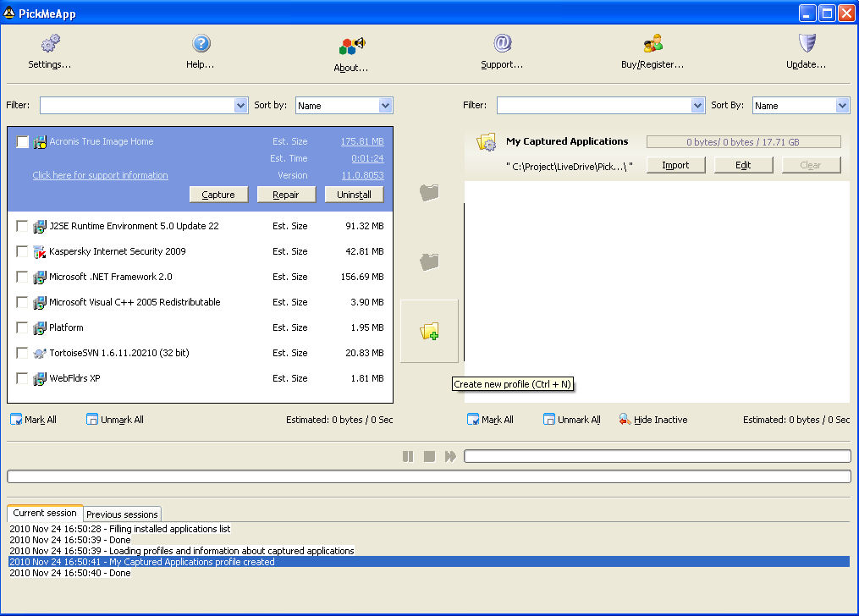The width and height of the screenshot is (859, 616).
Task: Click the wide overall progress bar
Action: [429, 476]
